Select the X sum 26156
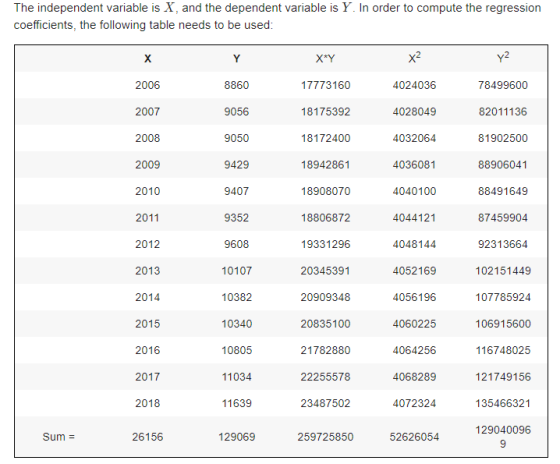The width and height of the screenshot is (560, 464). [148, 437]
